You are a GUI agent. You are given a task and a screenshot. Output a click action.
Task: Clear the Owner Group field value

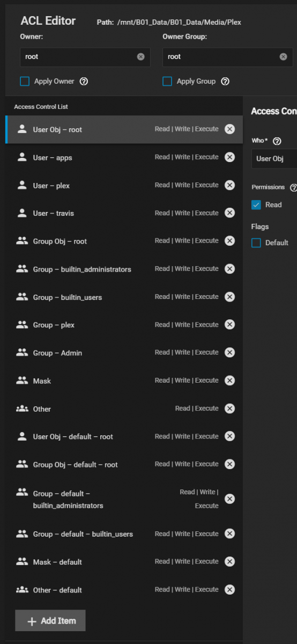283,56
